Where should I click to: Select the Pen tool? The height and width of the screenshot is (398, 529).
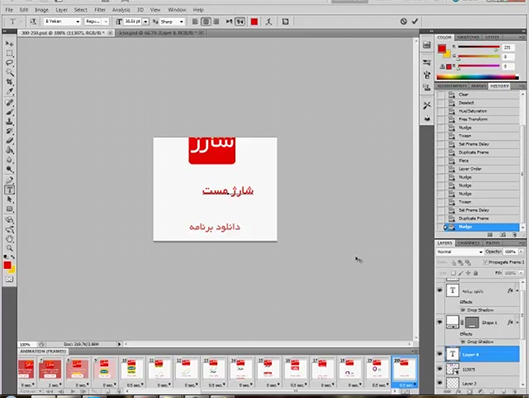tap(9, 180)
